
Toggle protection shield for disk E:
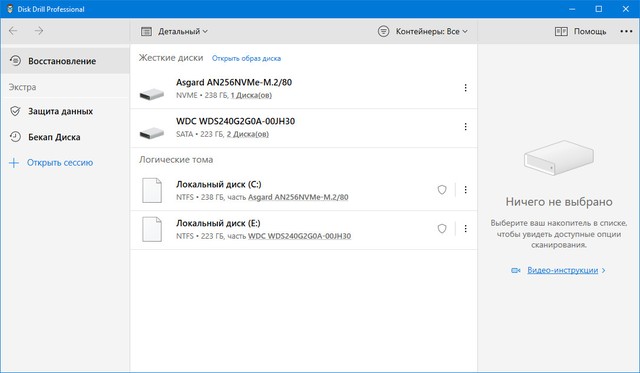442,229
